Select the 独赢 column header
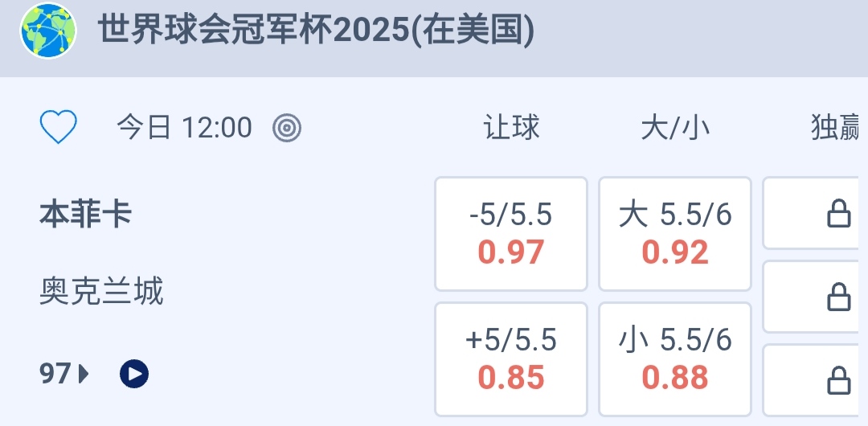 (x=836, y=128)
